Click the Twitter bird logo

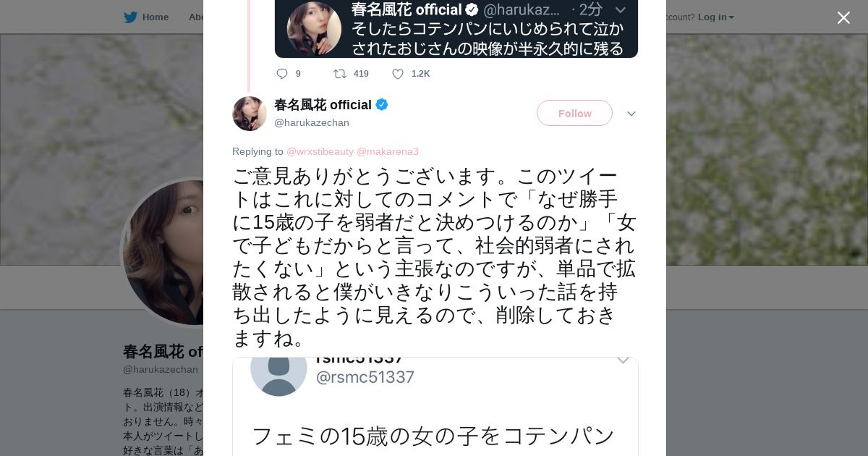[130, 17]
